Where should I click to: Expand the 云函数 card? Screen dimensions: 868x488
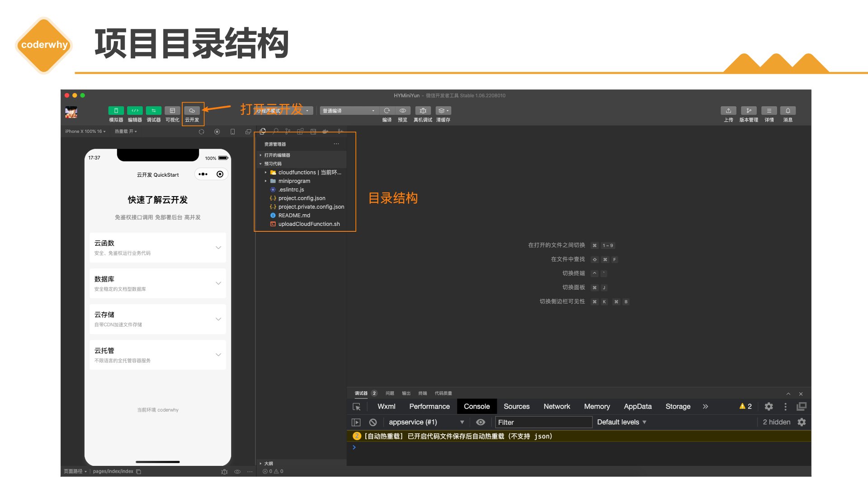tap(158, 247)
